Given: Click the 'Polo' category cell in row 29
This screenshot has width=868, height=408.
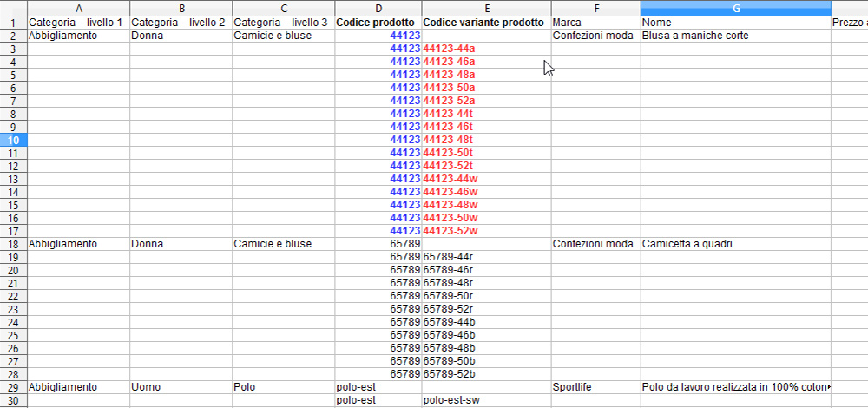Looking at the screenshot, I should click(x=284, y=387).
